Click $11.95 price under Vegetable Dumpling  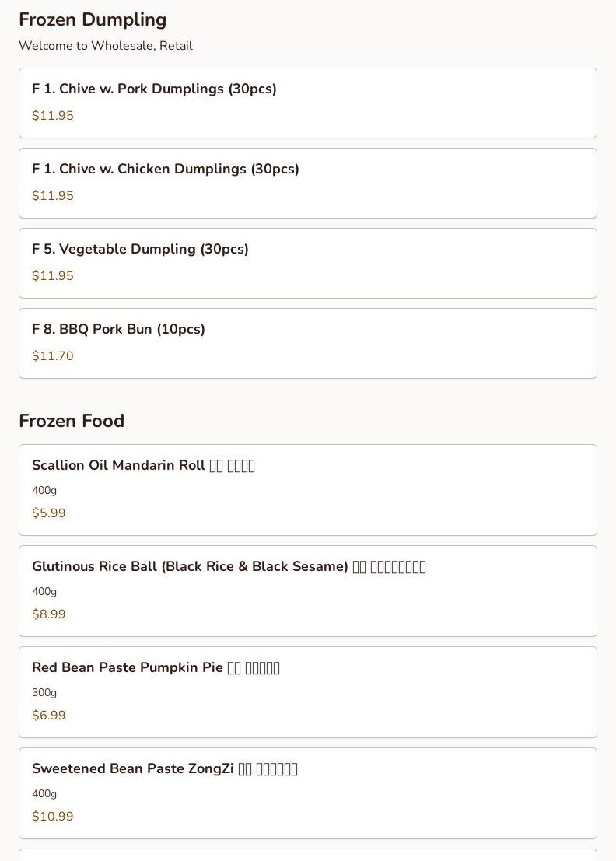point(53,275)
